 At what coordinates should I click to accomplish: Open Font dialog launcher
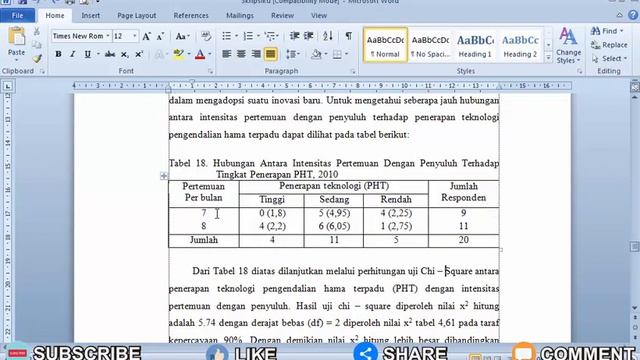(211, 71)
